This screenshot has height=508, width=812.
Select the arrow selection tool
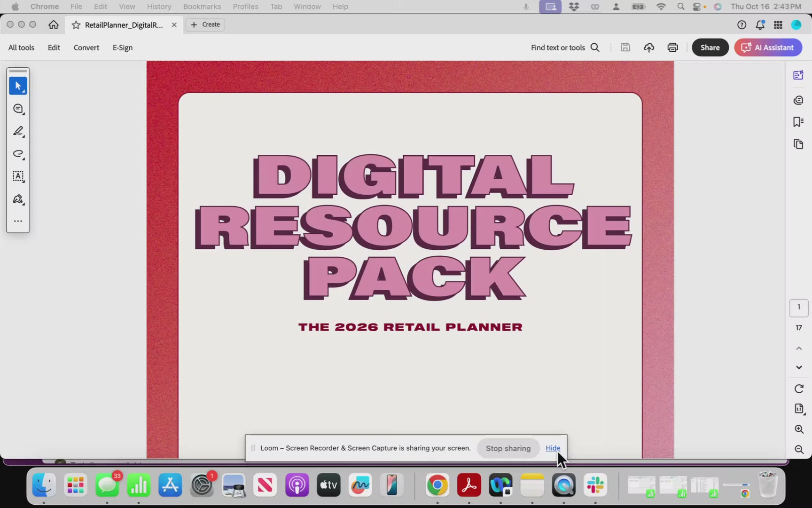pyautogui.click(x=18, y=86)
